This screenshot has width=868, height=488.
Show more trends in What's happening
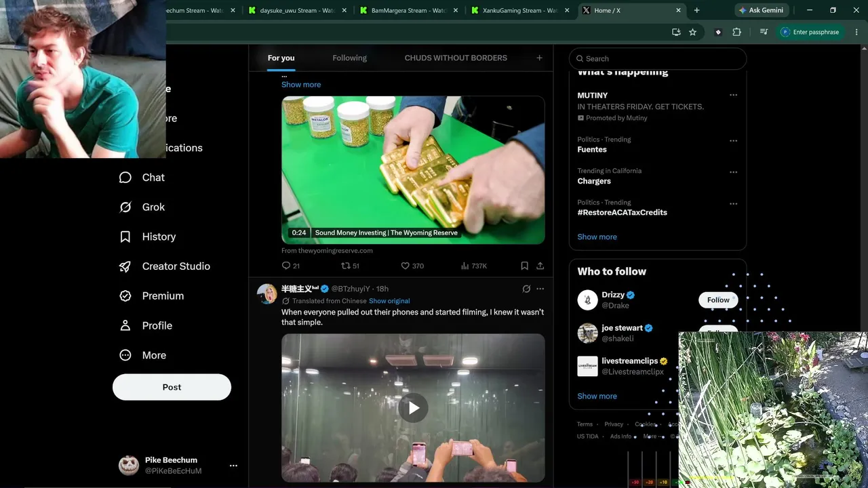click(597, 237)
